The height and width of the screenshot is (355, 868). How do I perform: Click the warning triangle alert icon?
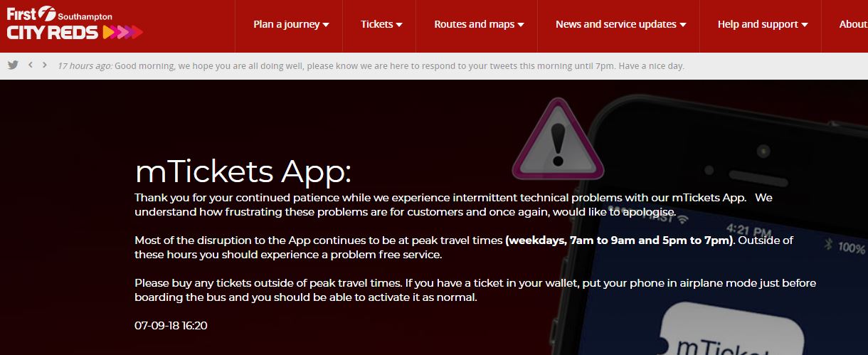coord(558,139)
